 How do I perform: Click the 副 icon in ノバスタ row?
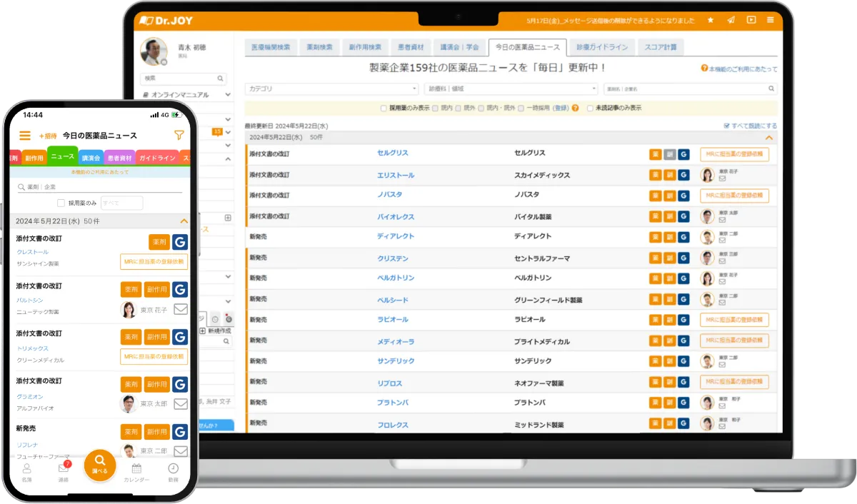[x=669, y=196]
